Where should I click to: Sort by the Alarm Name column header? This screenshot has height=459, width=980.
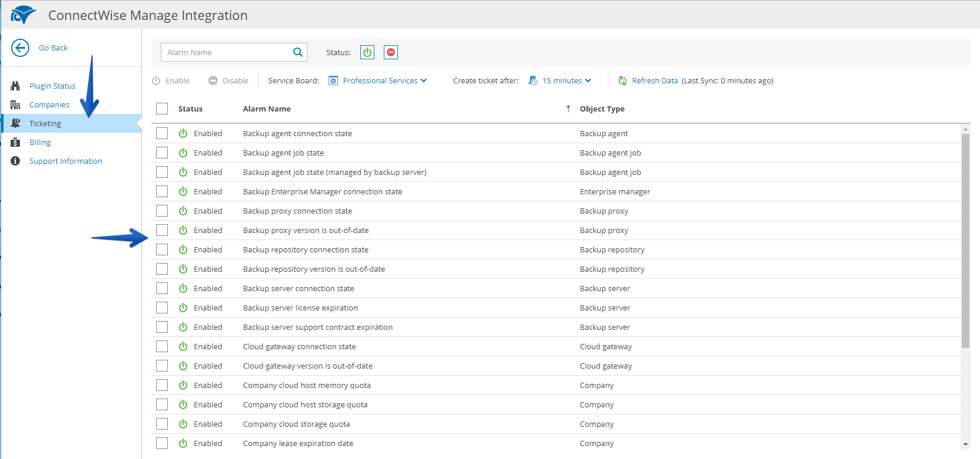267,109
